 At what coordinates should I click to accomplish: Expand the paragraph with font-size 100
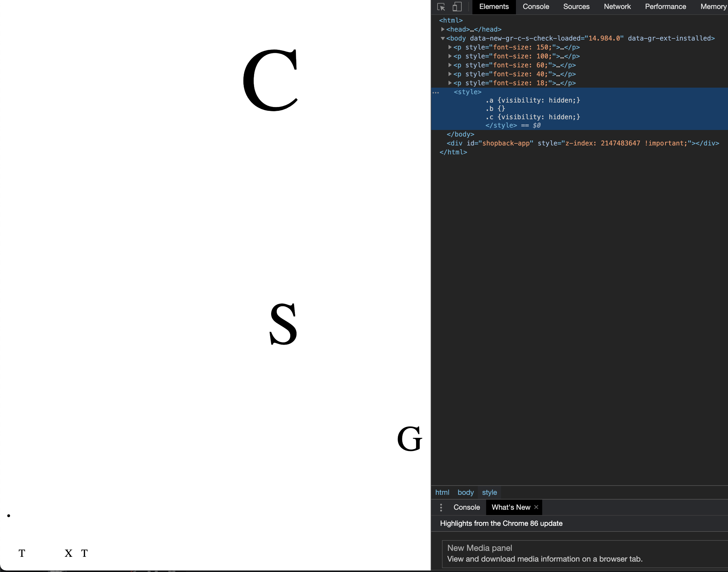450,56
